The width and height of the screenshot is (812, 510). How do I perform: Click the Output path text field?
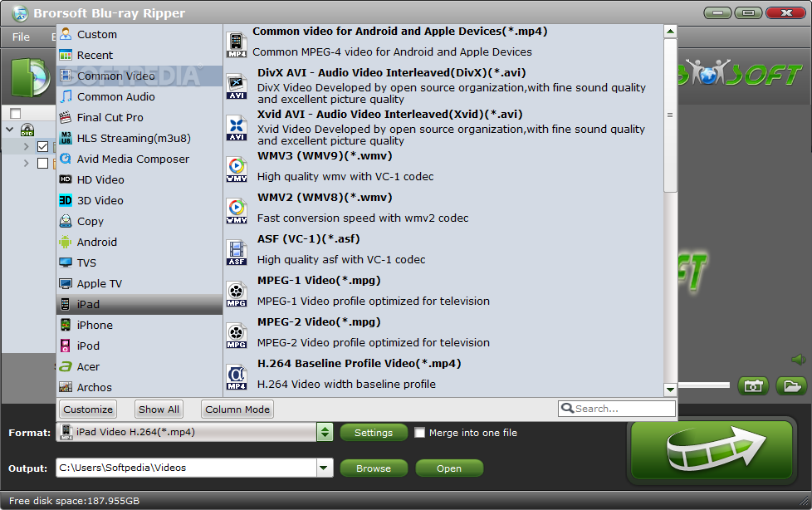187,468
